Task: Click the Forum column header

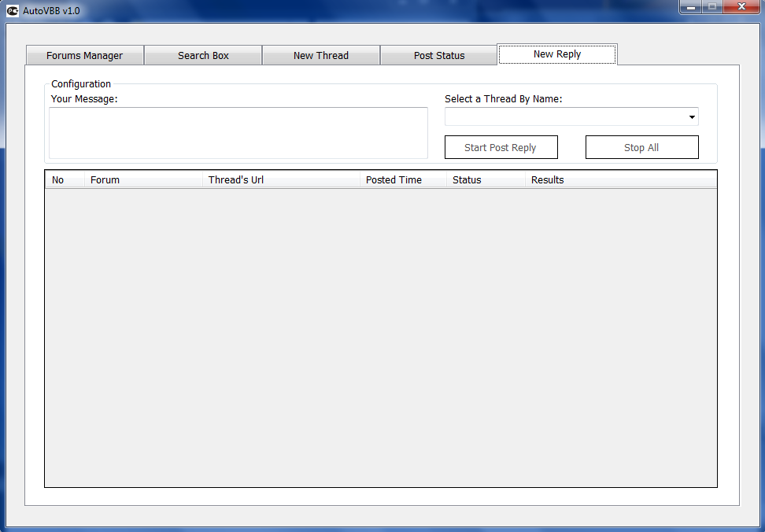Action: point(143,179)
